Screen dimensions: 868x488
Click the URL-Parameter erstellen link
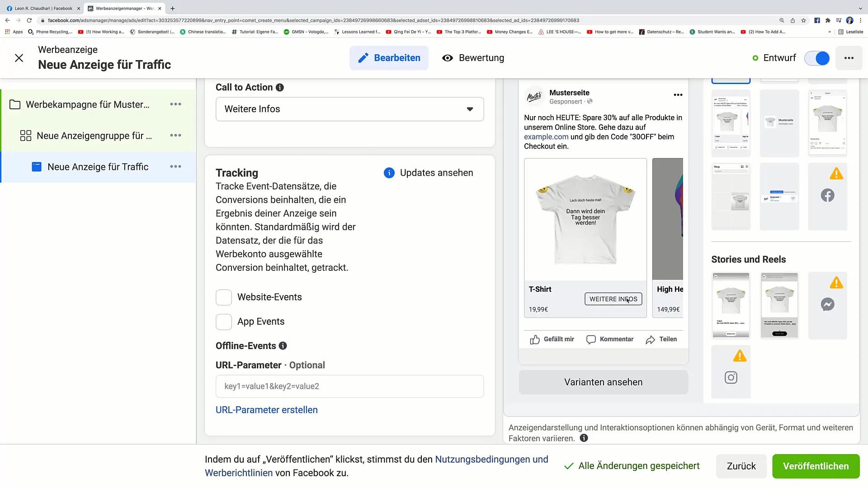tap(266, 410)
